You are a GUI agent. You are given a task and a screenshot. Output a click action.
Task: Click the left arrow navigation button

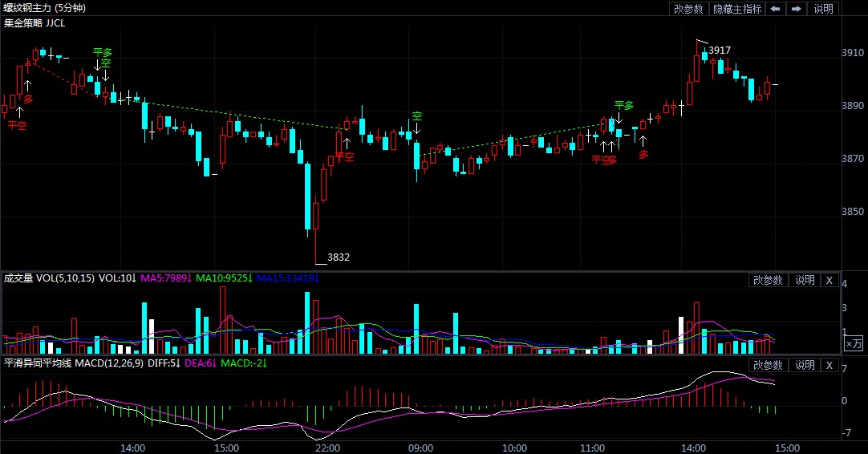[775, 9]
